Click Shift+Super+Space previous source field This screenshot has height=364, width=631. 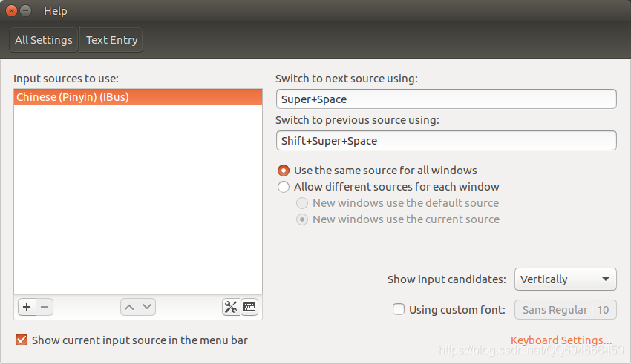click(446, 141)
